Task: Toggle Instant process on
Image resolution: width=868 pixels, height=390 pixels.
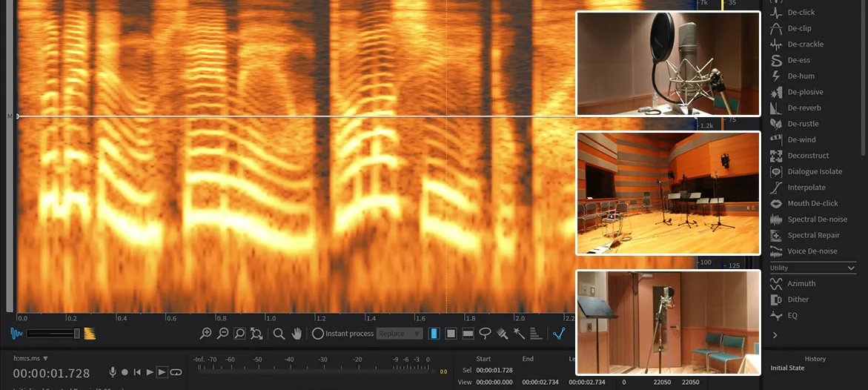Action: 318,334
